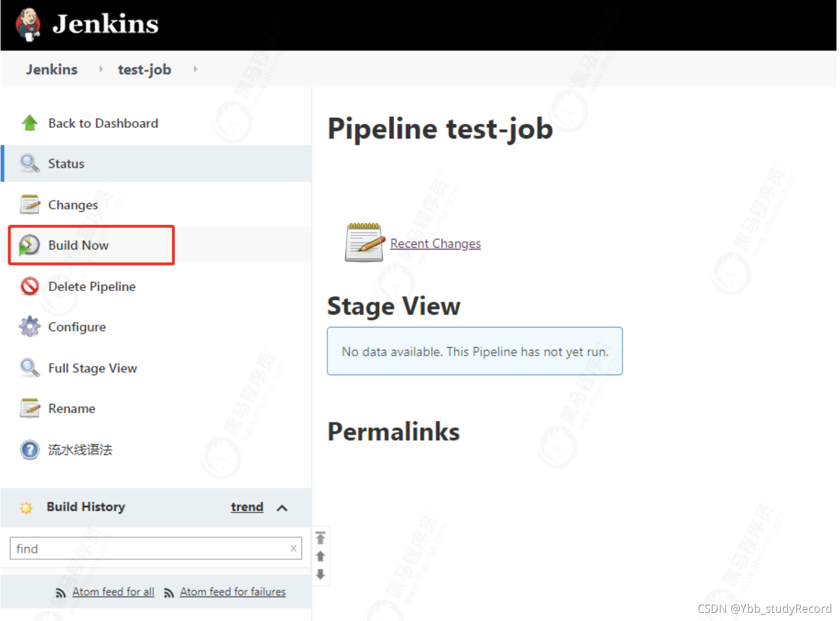This screenshot has width=840, height=621.
Task: Click the Stage View heading
Action: coord(394,306)
